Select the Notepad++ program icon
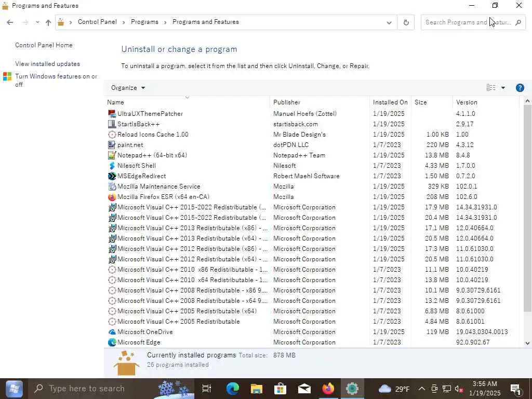The width and height of the screenshot is (532, 399). point(112,155)
